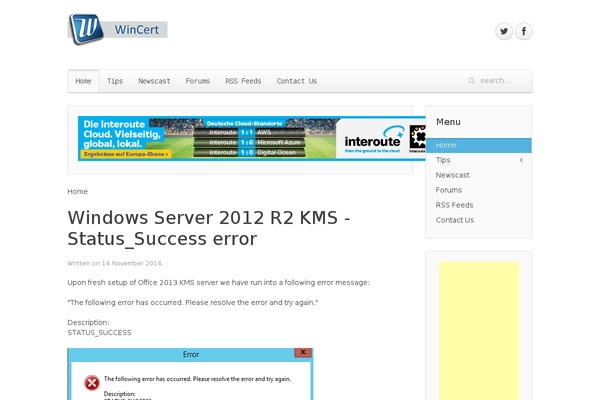Open RSS Feeds in the top navigation
The image size is (600, 400).
pos(243,81)
